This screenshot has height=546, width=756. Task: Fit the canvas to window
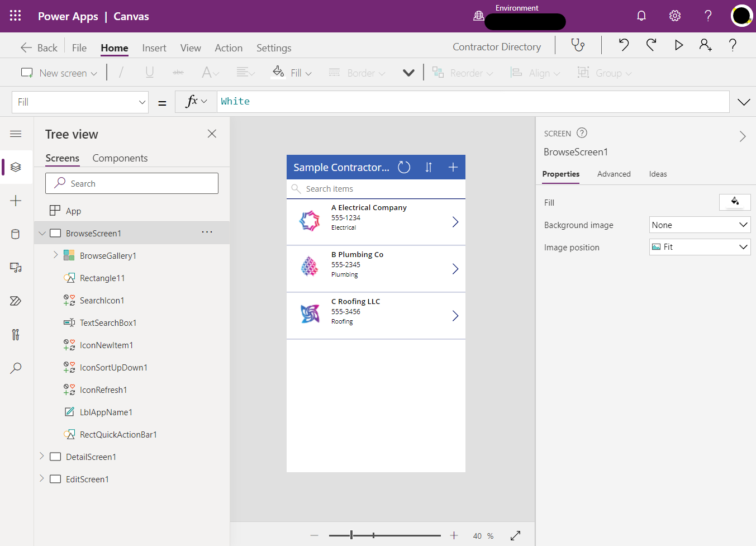[516, 535]
